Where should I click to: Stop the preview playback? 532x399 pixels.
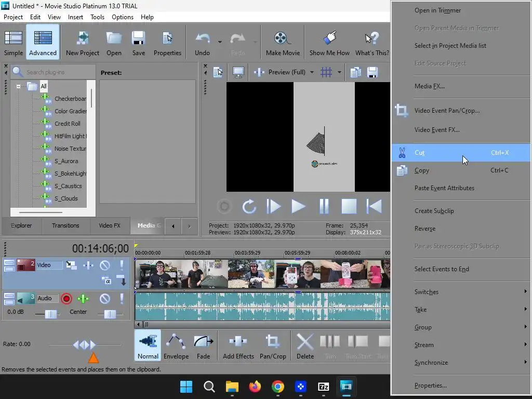[x=349, y=206]
